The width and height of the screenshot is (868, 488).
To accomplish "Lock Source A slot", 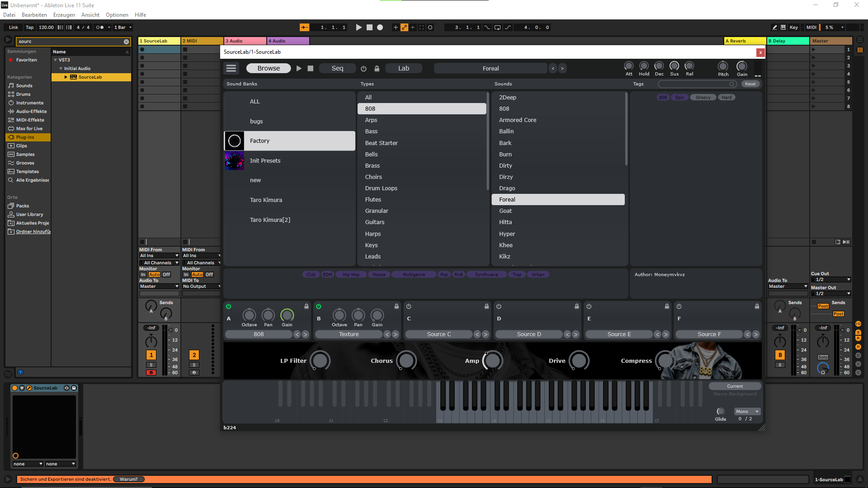I will [x=307, y=306].
